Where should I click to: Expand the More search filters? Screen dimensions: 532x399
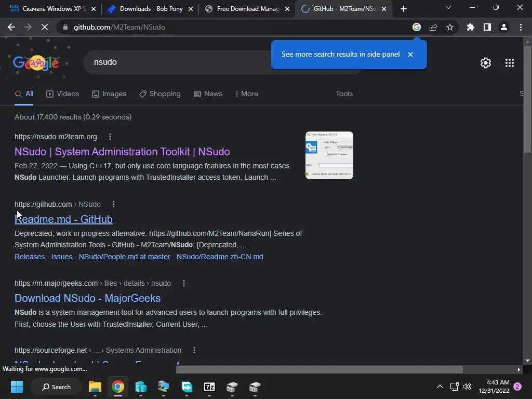tap(247, 94)
